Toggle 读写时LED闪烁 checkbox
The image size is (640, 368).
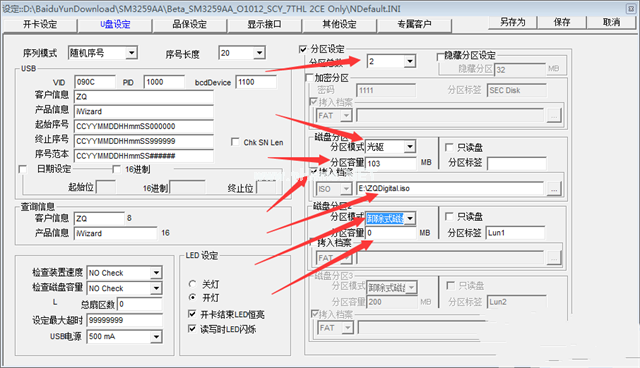(x=192, y=328)
